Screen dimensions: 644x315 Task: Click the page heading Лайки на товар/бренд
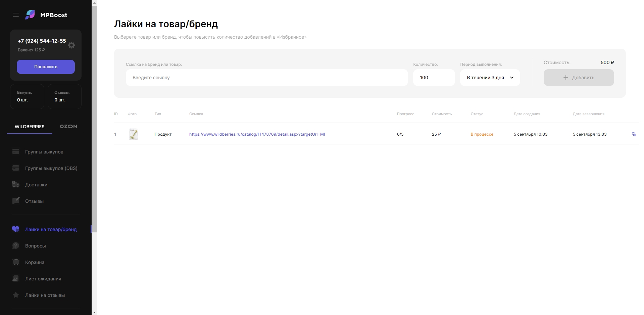coord(166,24)
